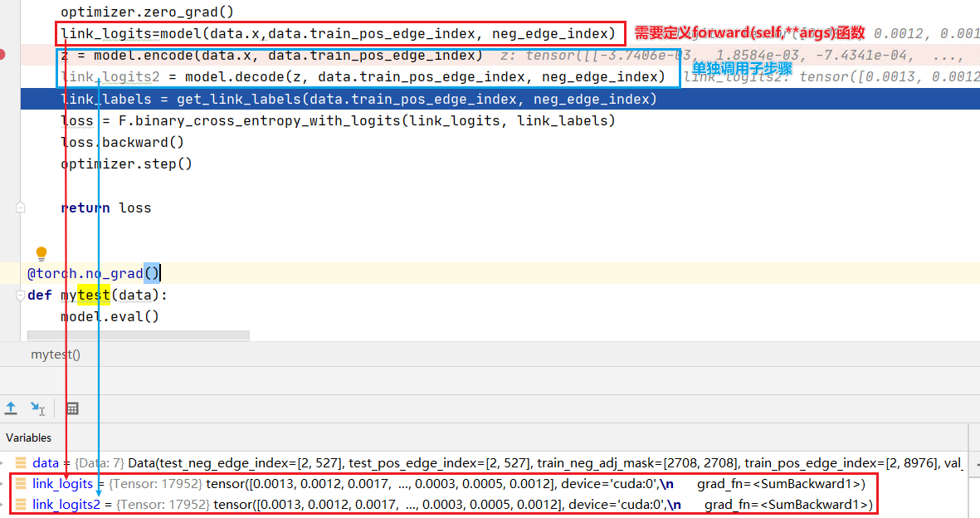
Task: Click the yellow lightbulb intention icon
Action: (x=41, y=253)
